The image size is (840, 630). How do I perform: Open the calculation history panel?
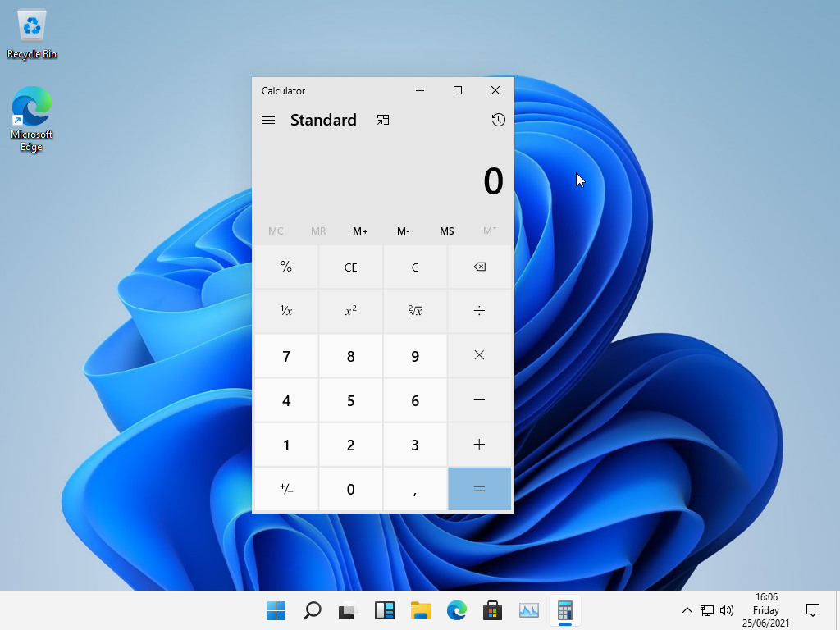tap(498, 121)
